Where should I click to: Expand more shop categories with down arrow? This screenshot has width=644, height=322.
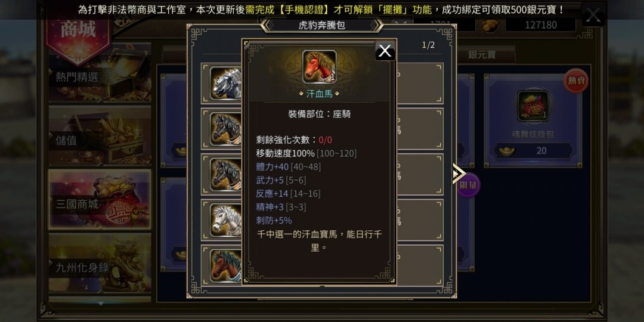tap(100, 304)
